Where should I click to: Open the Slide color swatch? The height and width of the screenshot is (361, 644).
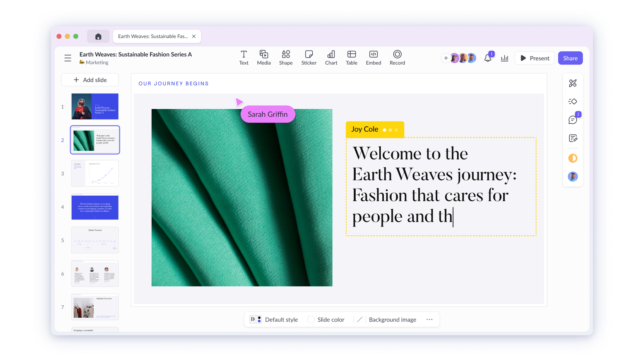click(x=311, y=320)
